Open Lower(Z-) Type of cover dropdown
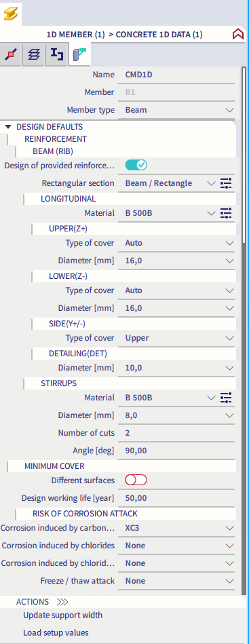 click(x=176, y=291)
